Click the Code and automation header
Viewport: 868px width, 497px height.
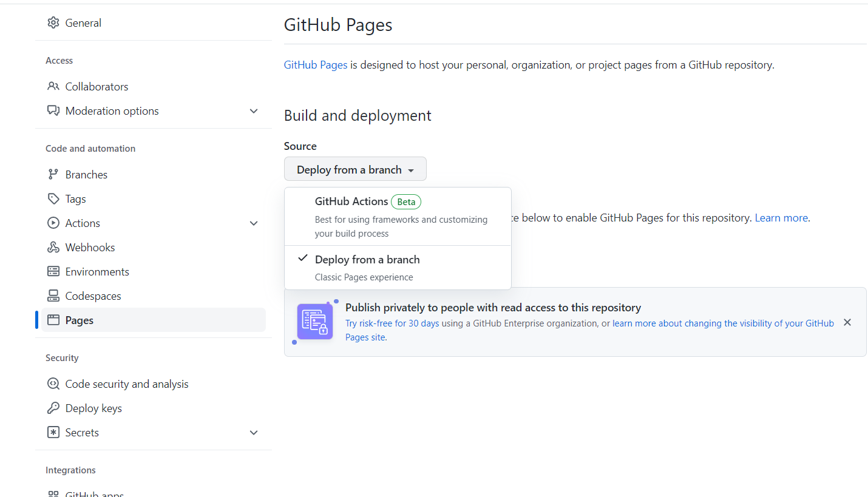click(90, 149)
